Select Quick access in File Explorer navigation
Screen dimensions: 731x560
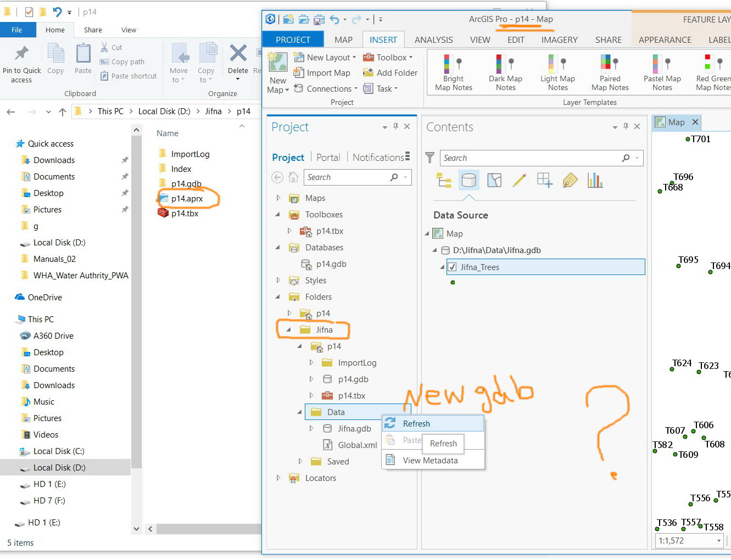(x=51, y=143)
